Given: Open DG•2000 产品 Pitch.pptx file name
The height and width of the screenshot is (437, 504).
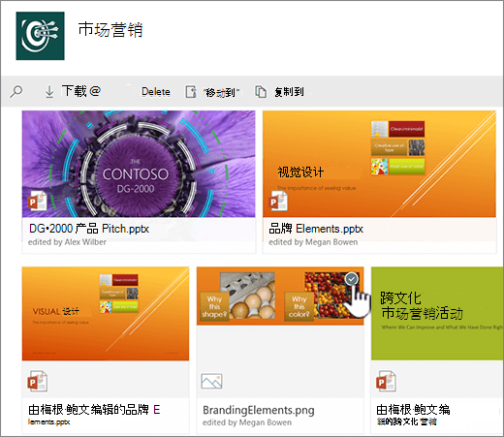Looking at the screenshot, I should 89,229.
